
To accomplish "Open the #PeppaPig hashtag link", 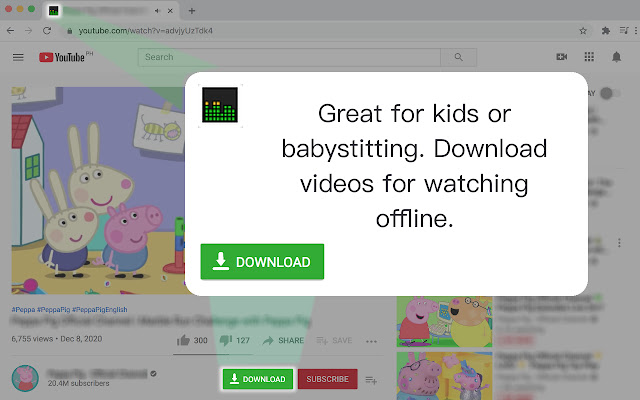I will (x=53, y=310).
